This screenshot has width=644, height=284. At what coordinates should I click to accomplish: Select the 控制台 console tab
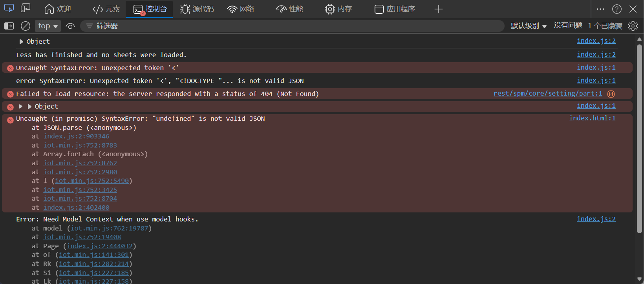pos(150,9)
